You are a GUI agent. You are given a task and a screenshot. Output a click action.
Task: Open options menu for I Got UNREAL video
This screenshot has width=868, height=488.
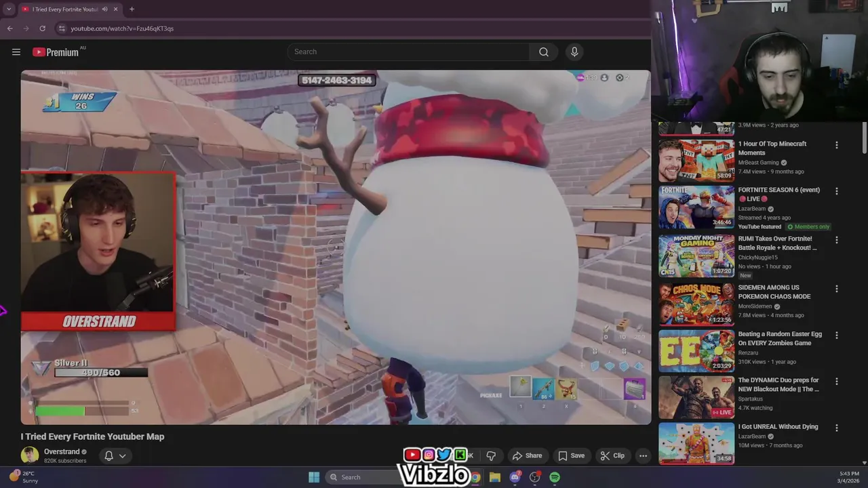tap(836, 428)
